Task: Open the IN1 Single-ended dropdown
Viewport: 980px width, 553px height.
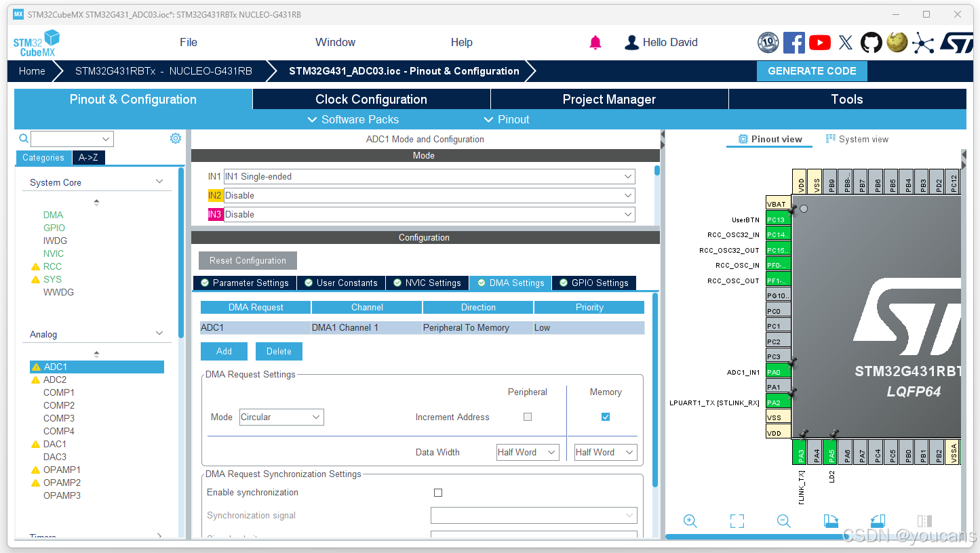Action: 429,177
